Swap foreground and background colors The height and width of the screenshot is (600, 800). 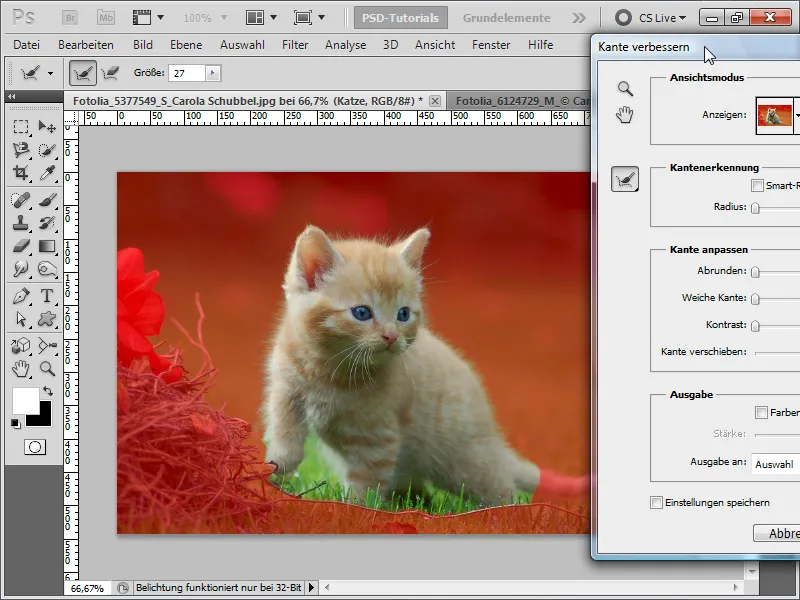47,391
